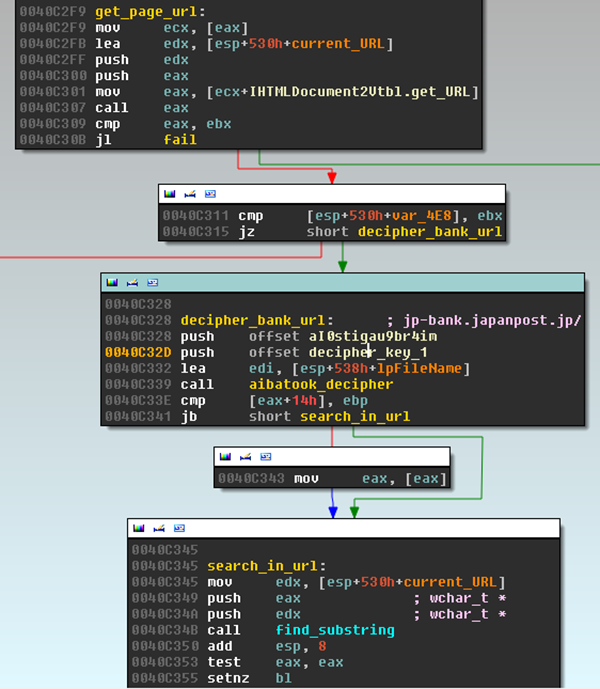Click color icon in the decipher_bank_url node header
This screenshot has height=689, width=600.
pos(112,283)
